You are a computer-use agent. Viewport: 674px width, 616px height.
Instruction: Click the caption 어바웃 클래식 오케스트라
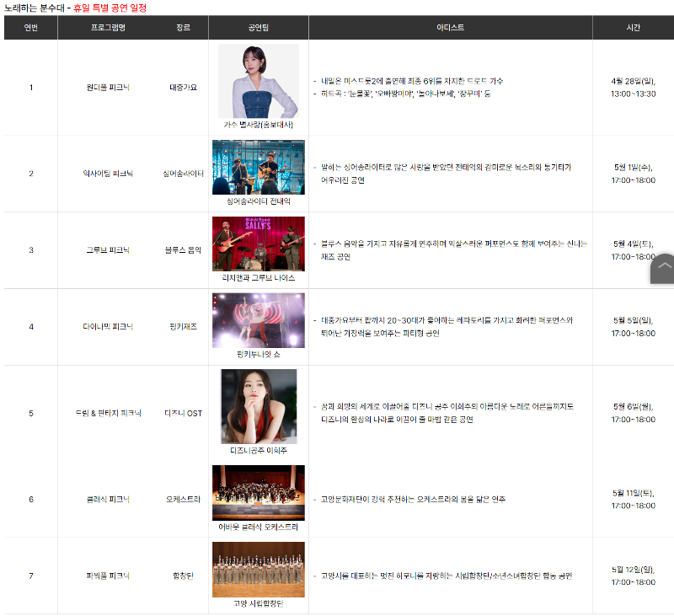259,527
